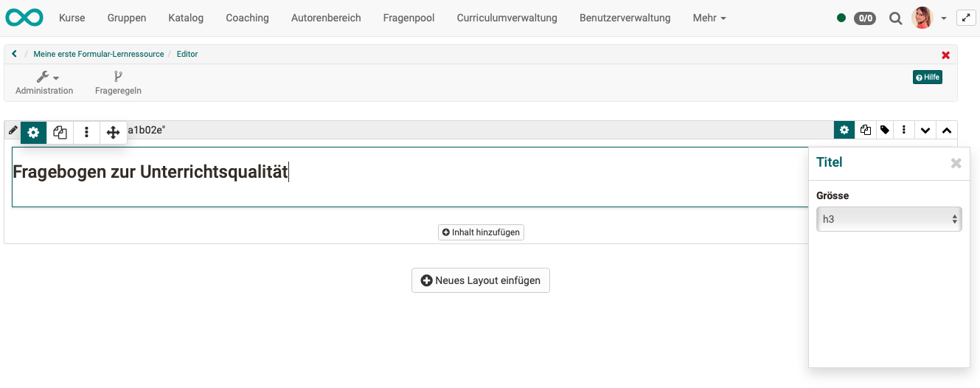Expand the Mehr dropdown
This screenshot has width=980, height=388.
(709, 18)
